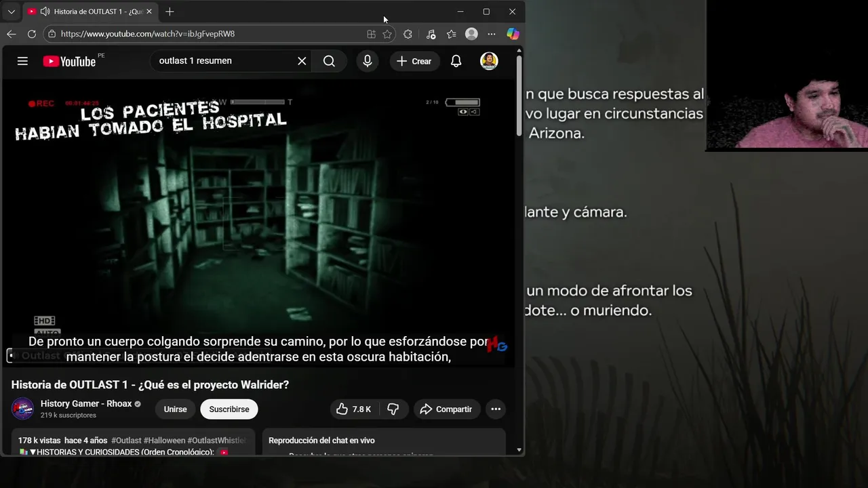This screenshot has width=868, height=488.
Task: Click the #Outlast hashtag link
Action: (x=126, y=441)
